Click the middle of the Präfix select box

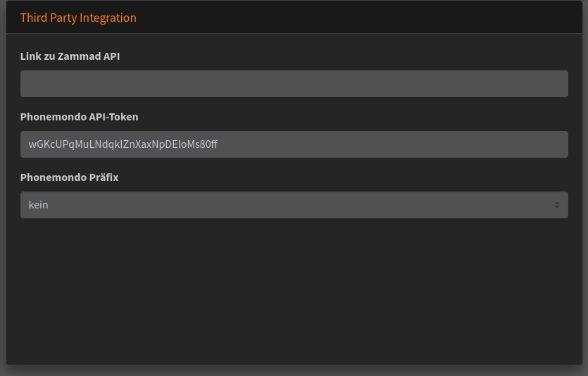(294, 205)
